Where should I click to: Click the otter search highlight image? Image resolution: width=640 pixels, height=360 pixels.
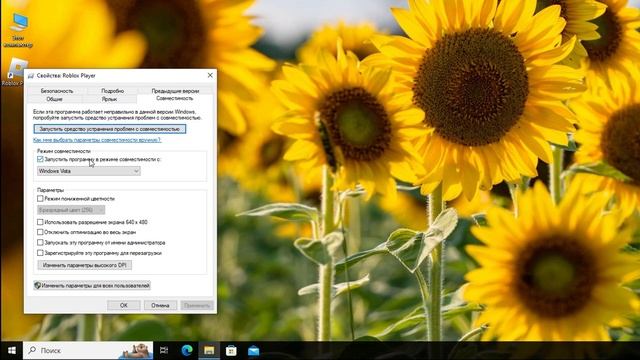[x=136, y=350]
